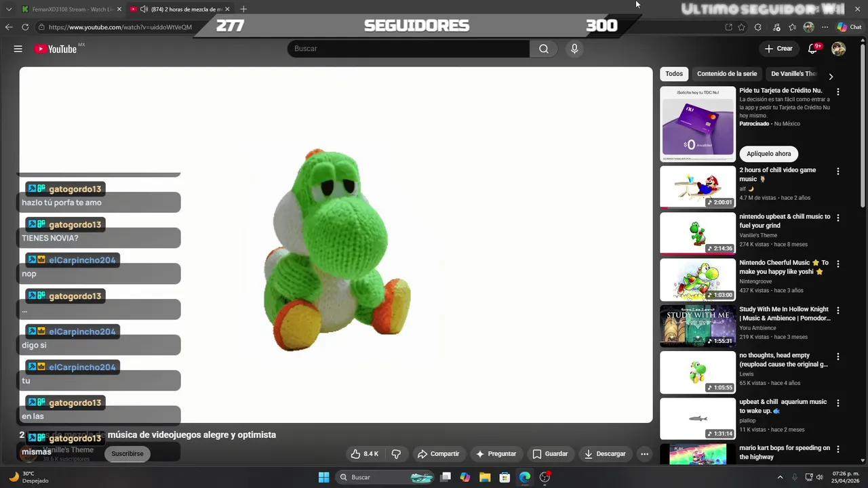Select the Todos filter chip
The image size is (868, 488).
[x=674, y=74]
